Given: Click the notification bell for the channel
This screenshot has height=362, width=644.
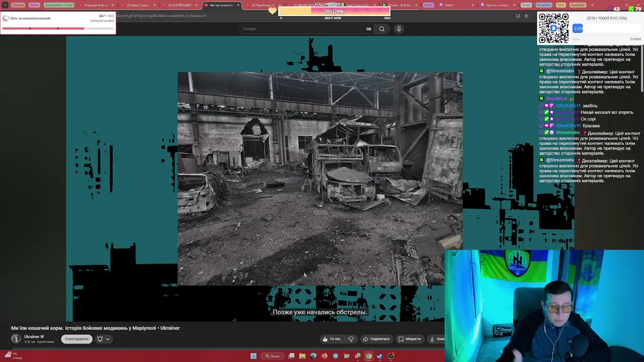Looking at the screenshot, I should click(100, 339).
